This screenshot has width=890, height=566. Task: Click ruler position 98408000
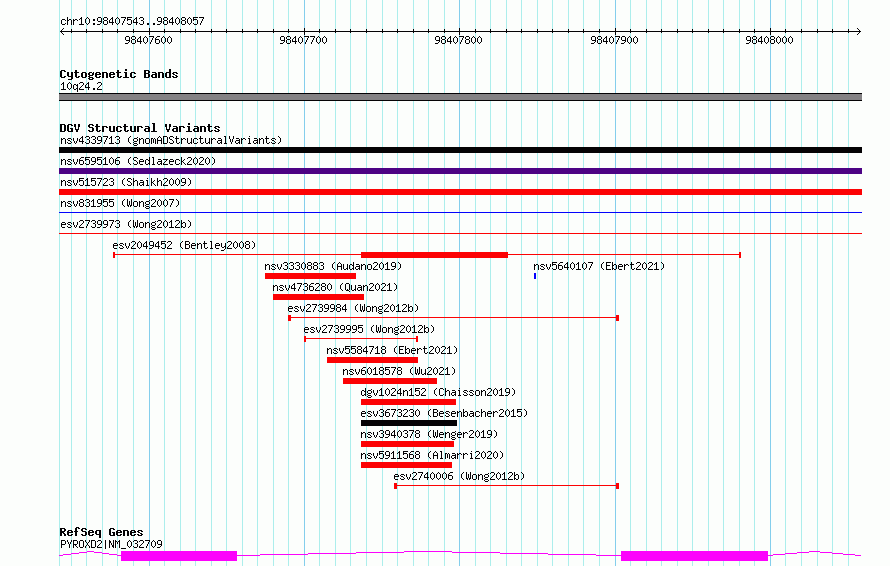[x=769, y=40]
